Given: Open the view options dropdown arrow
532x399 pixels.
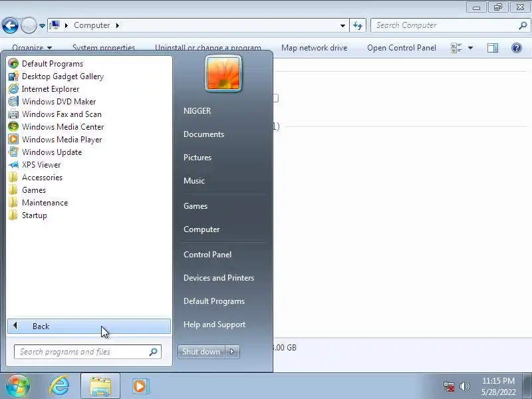Looking at the screenshot, I should pyautogui.click(x=470, y=48).
